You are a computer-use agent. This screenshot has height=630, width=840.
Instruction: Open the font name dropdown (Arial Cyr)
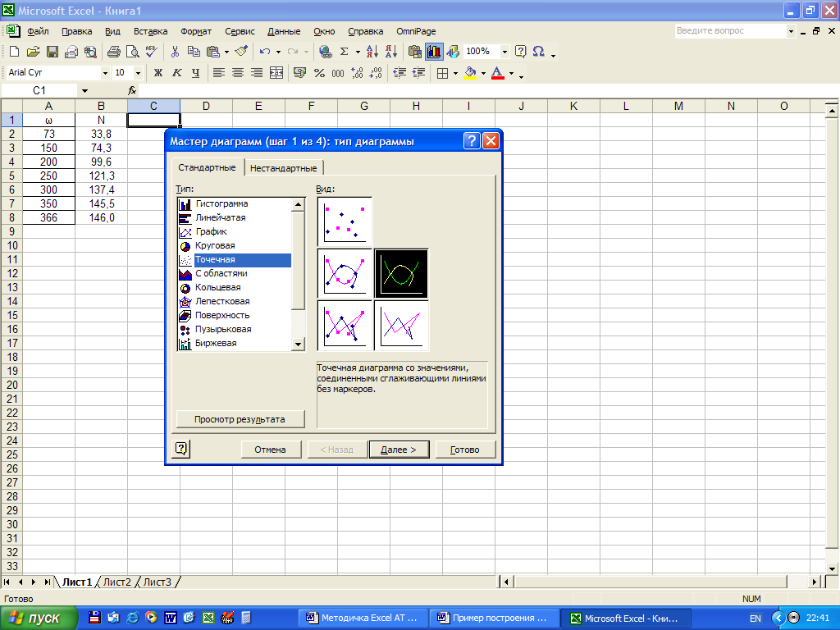pyautogui.click(x=105, y=73)
